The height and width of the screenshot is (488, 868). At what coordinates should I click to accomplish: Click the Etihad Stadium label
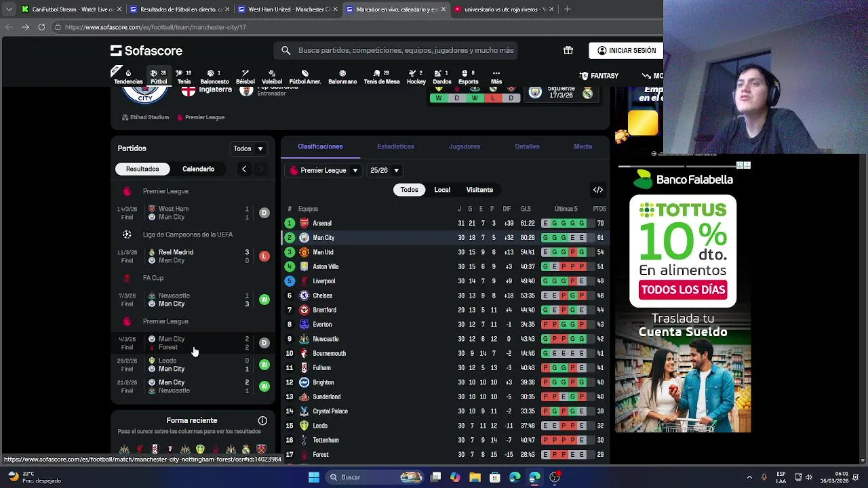(x=145, y=117)
